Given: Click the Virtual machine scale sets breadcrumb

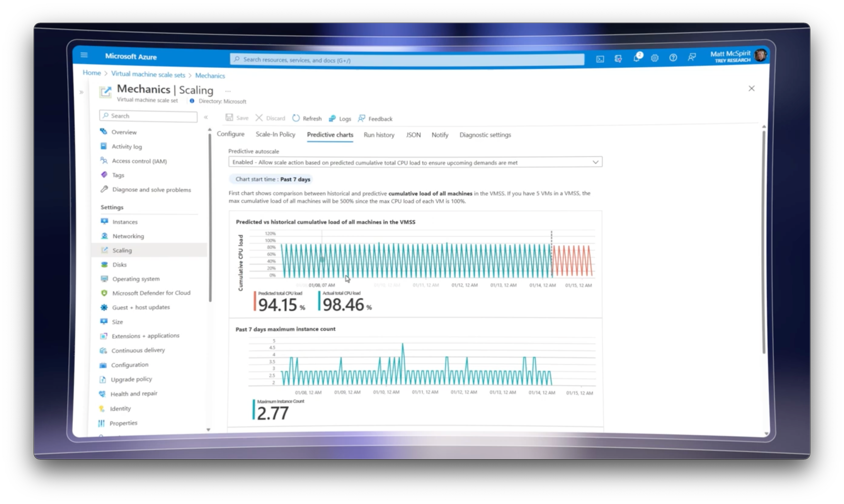Looking at the screenshot, I should [148, 75].
